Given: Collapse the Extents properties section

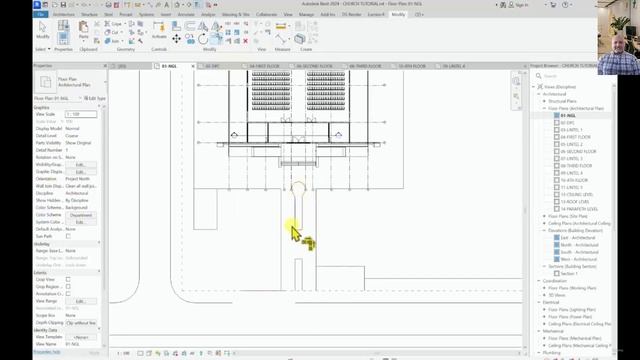Looking at the screenshot, I should 99,272.
